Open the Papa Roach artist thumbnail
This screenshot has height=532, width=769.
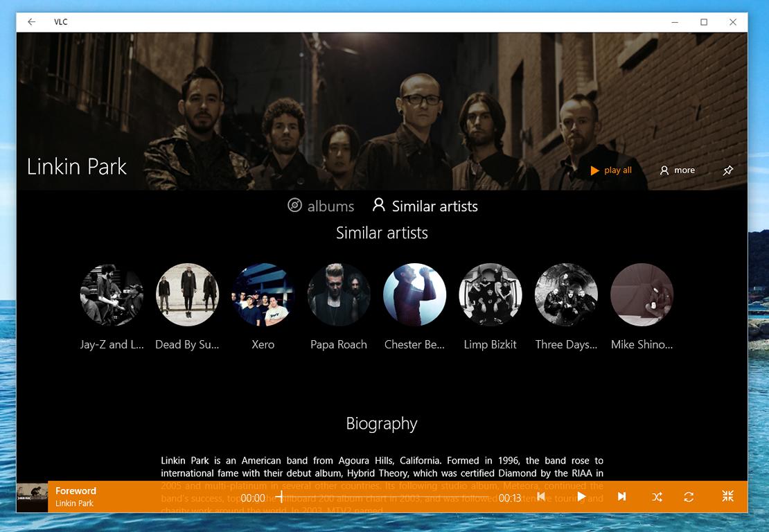coord(339,294)
